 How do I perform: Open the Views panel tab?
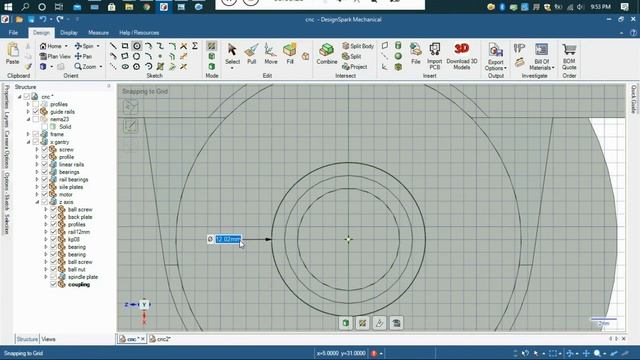point(48,339)
